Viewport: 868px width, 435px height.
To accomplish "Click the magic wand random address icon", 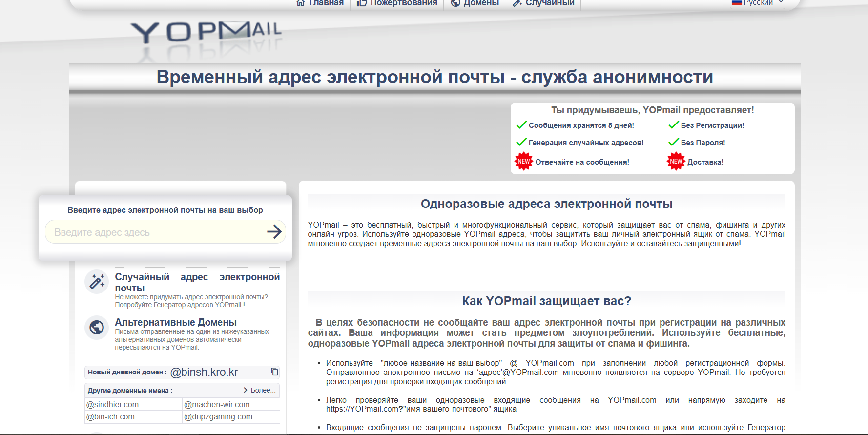I will point(97,282).
